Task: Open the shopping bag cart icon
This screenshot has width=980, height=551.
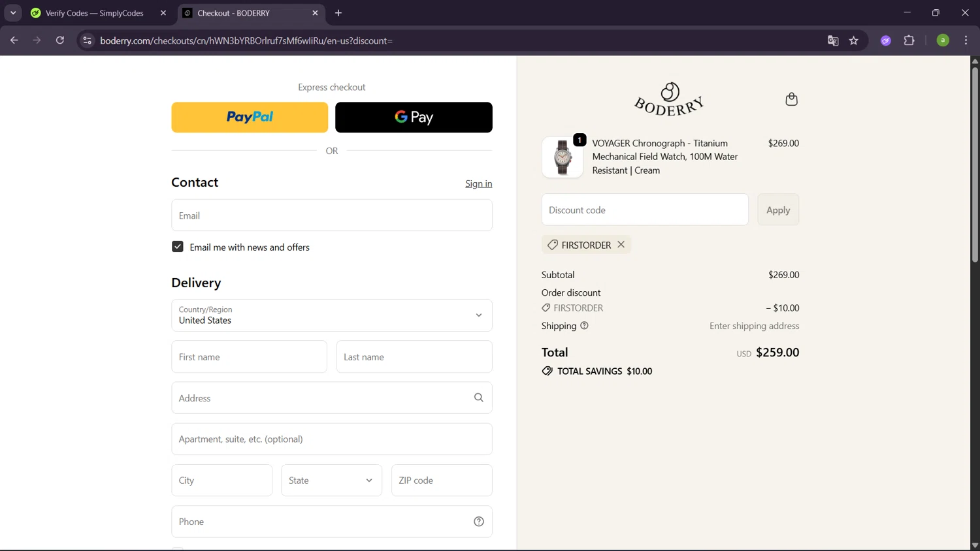Action: [x=791, y=99]
